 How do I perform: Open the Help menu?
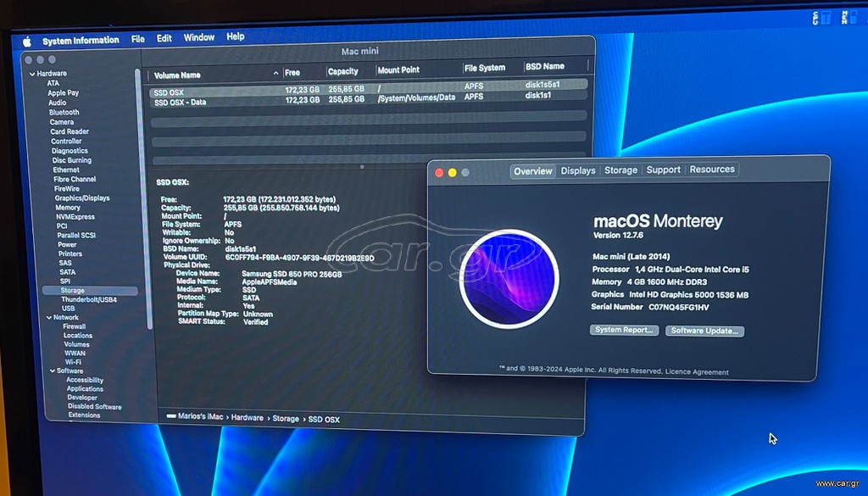point(236,36)
